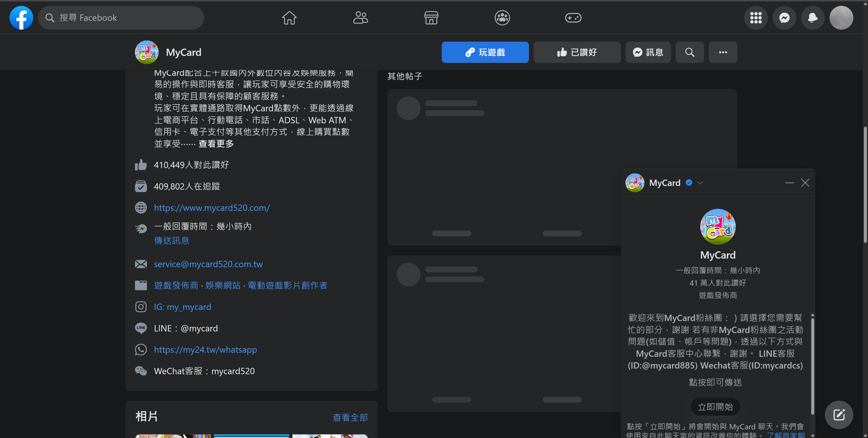Open 訊息 to message MyCard
The height and width of the screenshot is (438, 868).
coord(648,52)
